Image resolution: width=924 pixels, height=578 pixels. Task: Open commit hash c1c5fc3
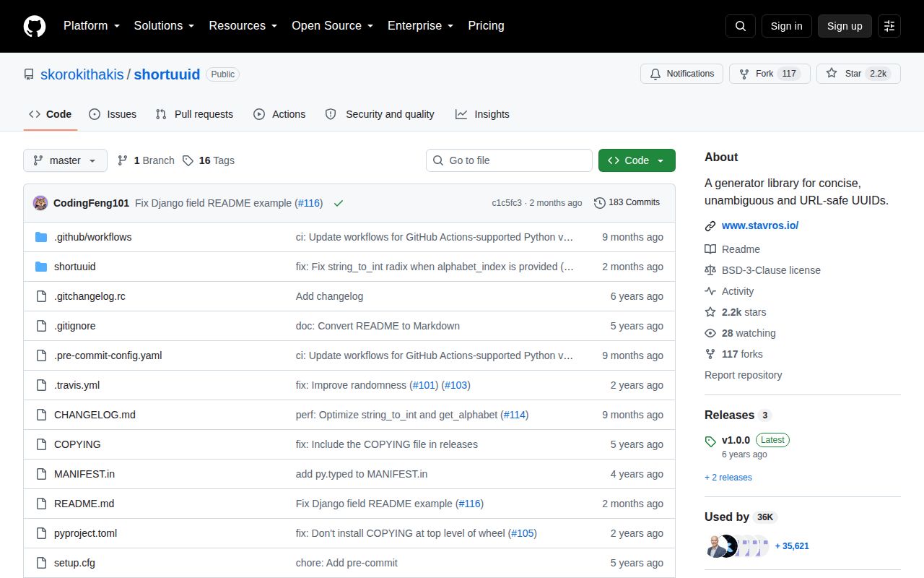(507, 203)
